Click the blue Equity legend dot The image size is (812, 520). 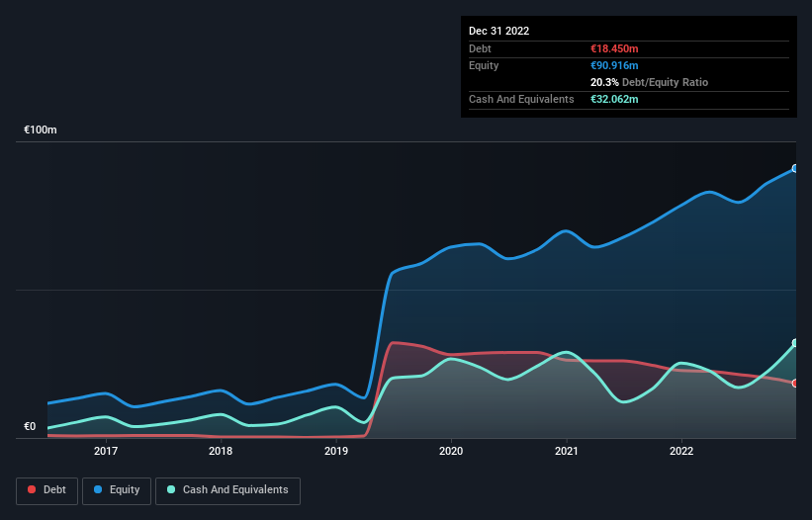pyautogui.click(x=98, y=489)
